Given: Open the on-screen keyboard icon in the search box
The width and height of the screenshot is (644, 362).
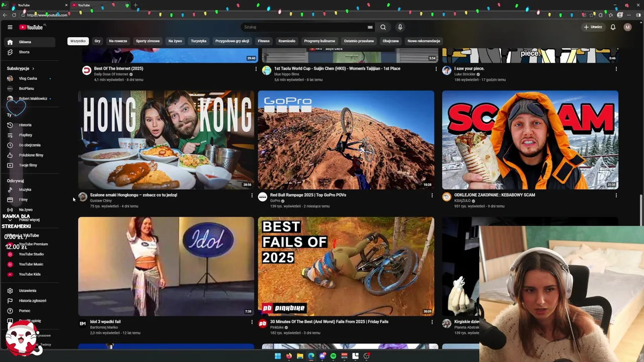Looking at the screenshot, I should (370, 27).
